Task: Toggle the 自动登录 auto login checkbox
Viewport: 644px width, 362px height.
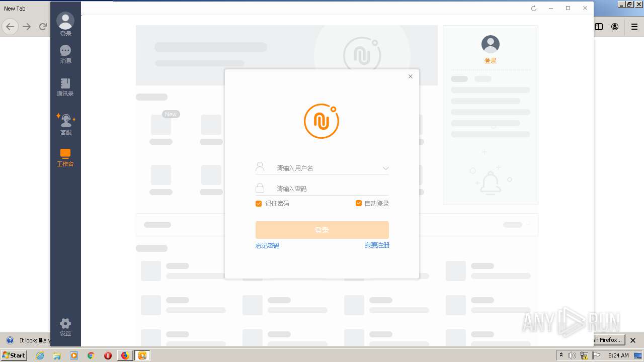Action: [359, 203]
